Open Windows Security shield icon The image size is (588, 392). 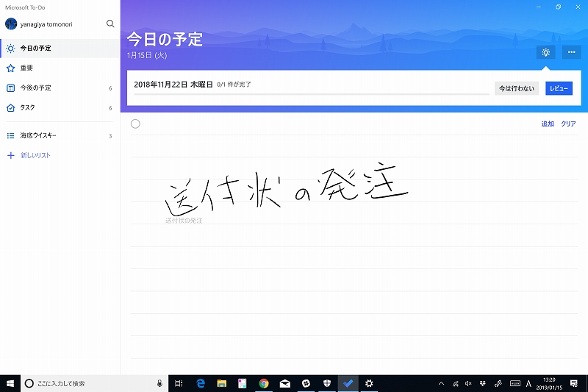pos(327,383)
